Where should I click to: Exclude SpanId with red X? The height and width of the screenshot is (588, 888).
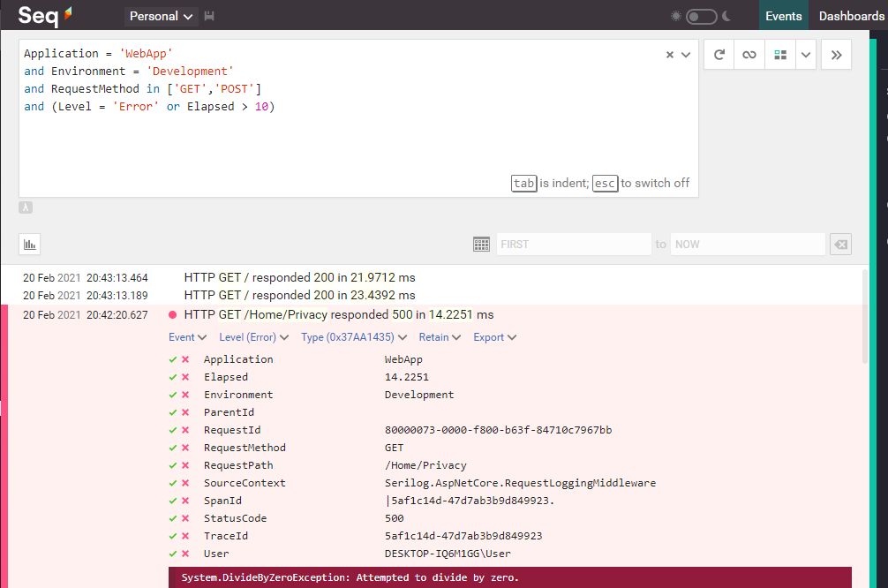tap(185, 501)
